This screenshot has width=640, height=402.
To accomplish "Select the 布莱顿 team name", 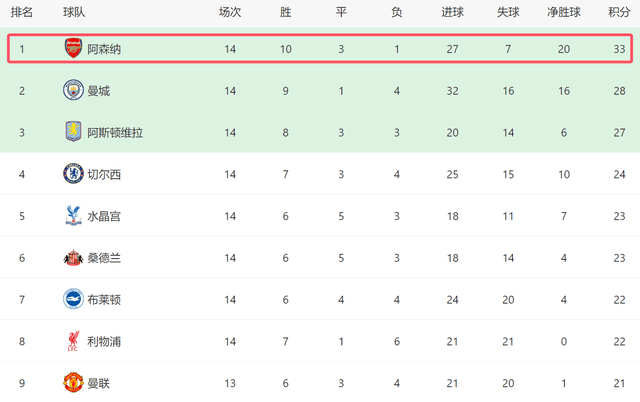I will click(105, 299).
